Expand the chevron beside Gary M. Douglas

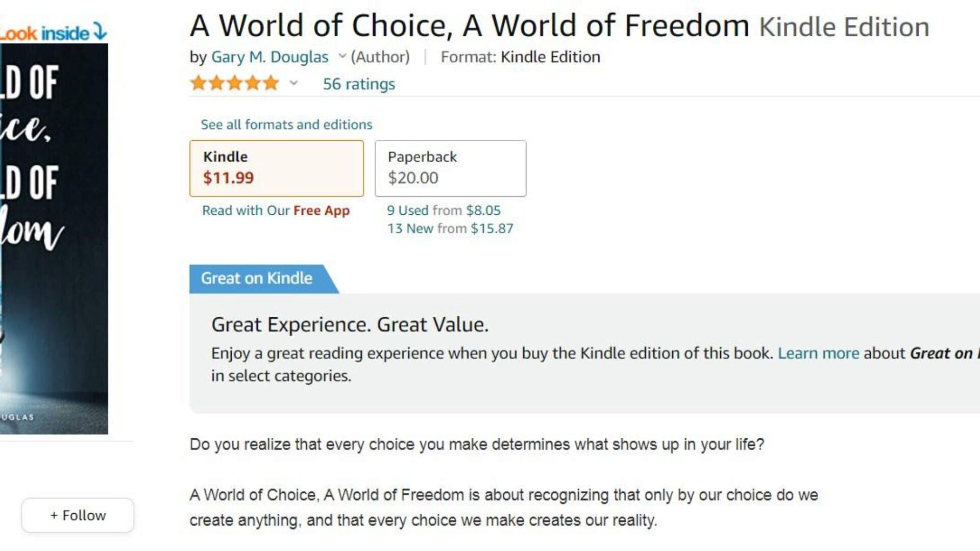(342, 56)
